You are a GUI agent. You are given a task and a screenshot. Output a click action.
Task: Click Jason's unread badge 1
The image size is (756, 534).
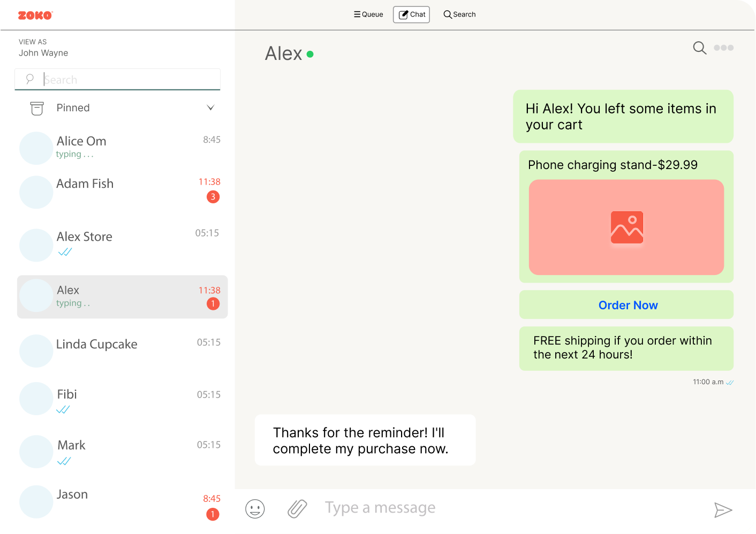(x=213, y=514)
